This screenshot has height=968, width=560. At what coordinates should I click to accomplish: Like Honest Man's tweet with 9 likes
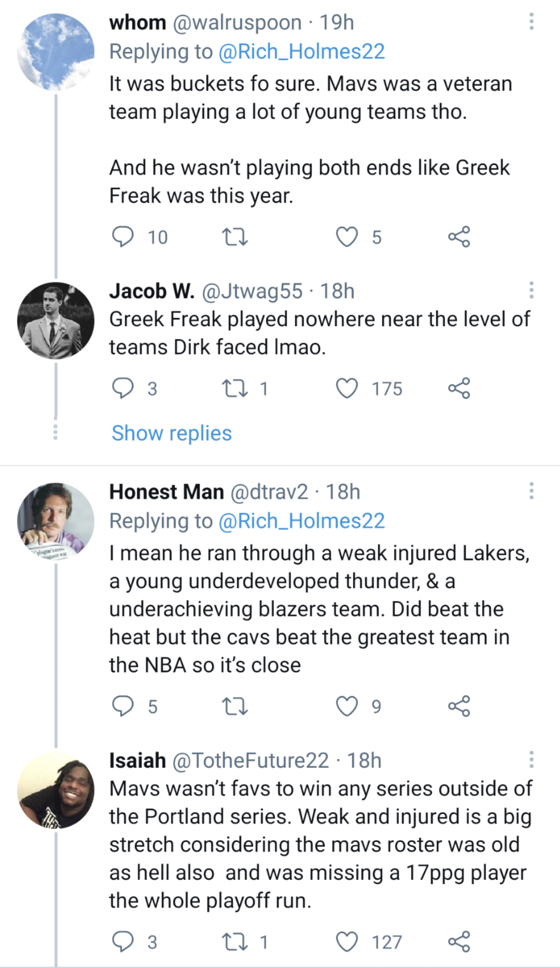(x=347, y=706)
